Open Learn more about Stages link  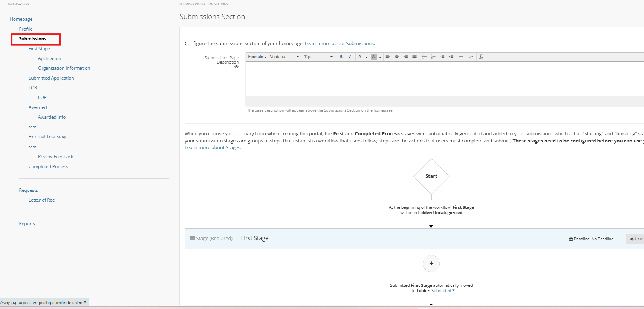213,148
